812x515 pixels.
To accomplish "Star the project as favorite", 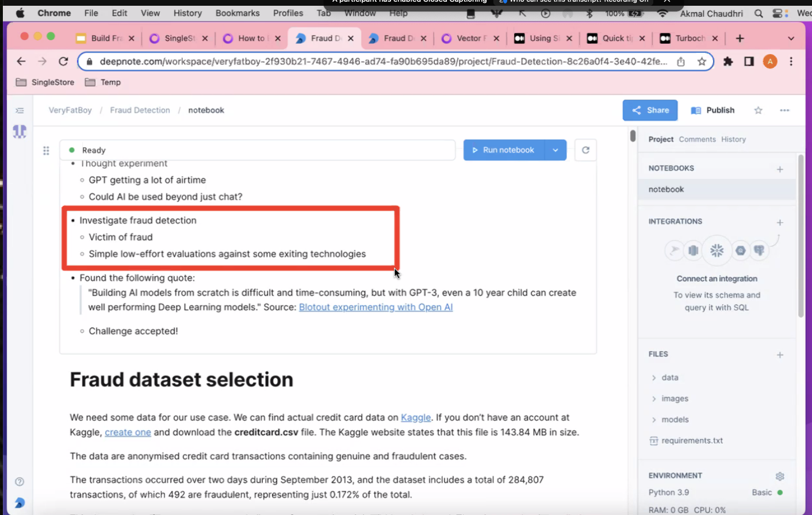I will [758, 110].
